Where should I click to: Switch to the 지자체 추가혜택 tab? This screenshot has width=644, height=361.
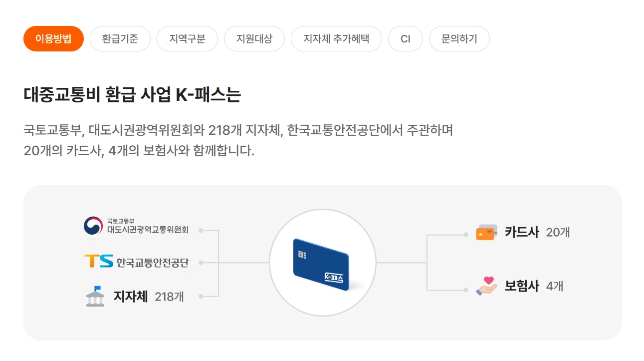coord(336,38)
